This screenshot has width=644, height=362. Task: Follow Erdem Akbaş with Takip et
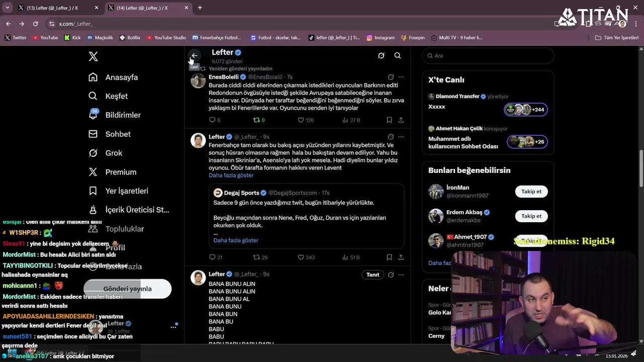[531, 216]
